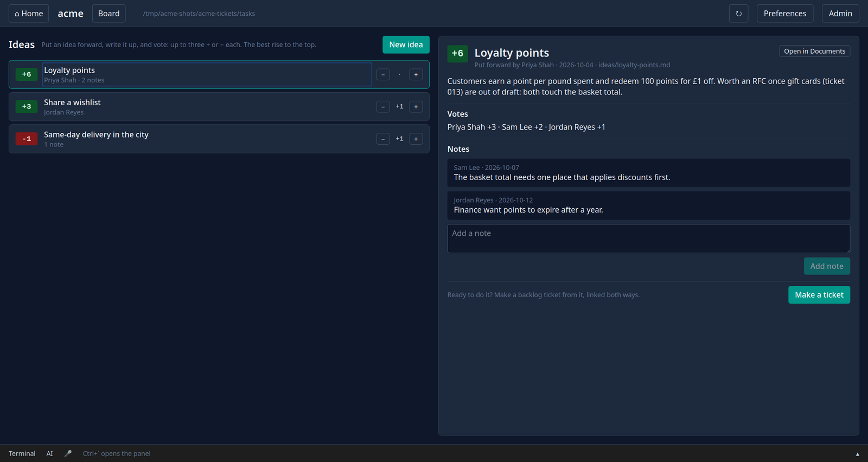Click the Loyalty points heading in detail panel

pyautogui.click(x=512, y=53)
